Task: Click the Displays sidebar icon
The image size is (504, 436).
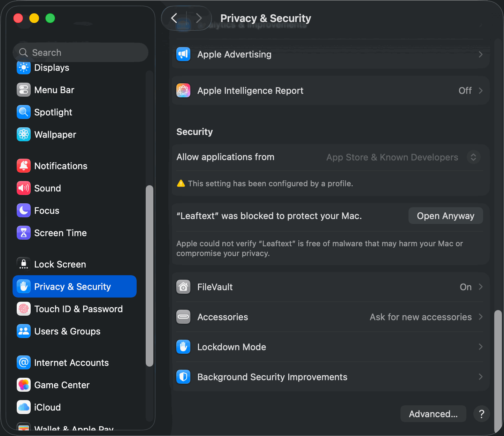Action: coord(24,68)
